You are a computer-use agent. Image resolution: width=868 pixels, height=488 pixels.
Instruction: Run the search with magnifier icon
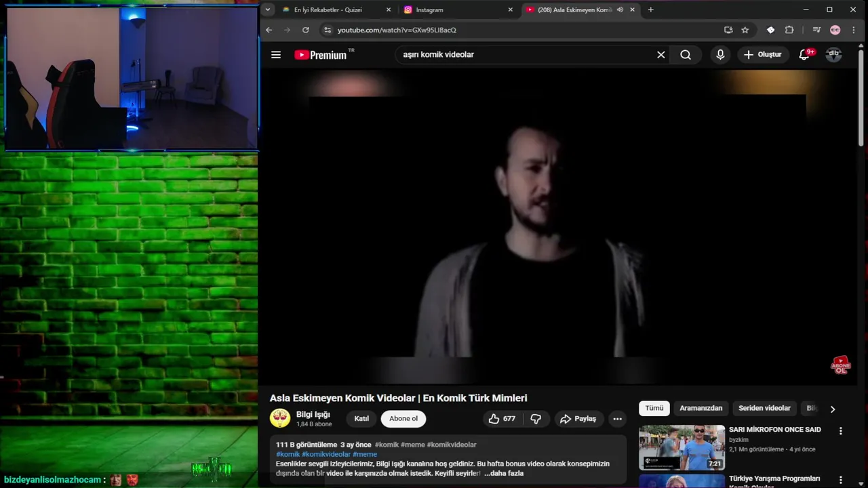point(686,55)
